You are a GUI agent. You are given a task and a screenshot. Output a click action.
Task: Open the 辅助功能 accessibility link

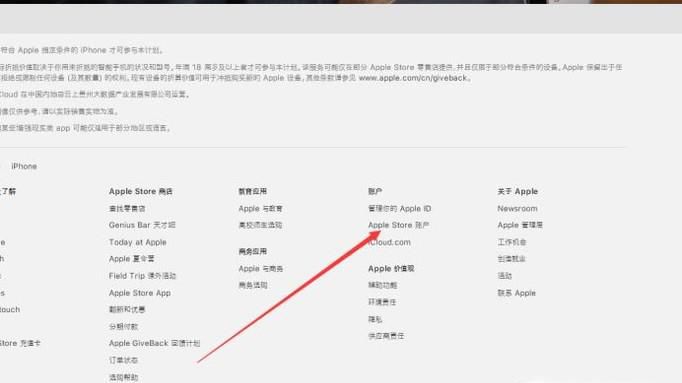[x=382, y=285]
